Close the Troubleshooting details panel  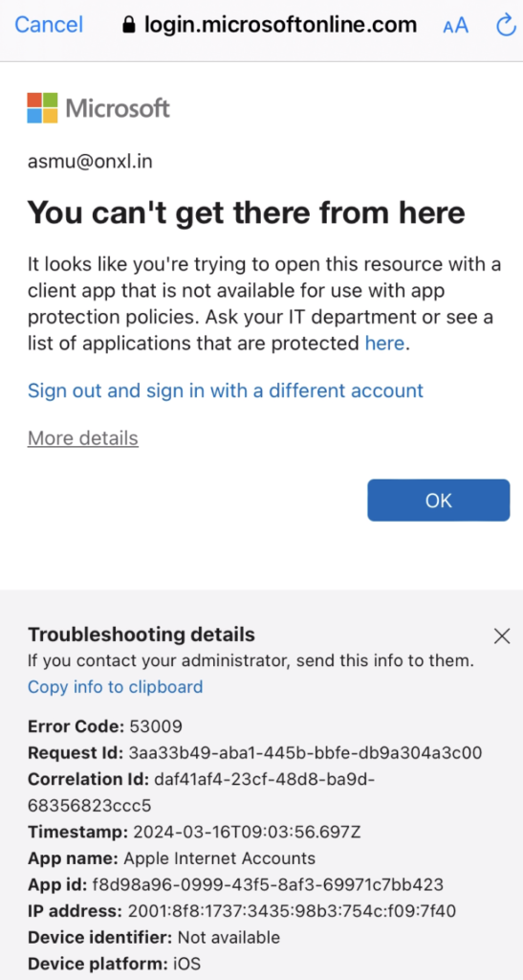(x=502, y=636)
